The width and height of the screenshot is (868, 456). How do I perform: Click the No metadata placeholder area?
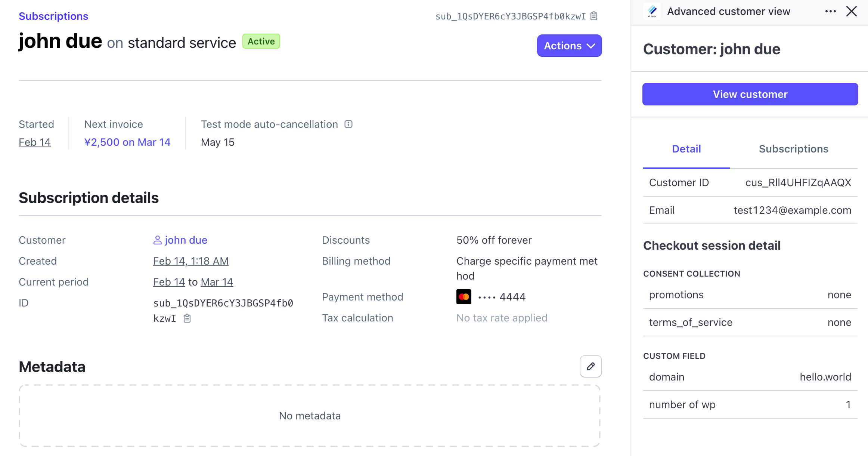click(310, 415)
